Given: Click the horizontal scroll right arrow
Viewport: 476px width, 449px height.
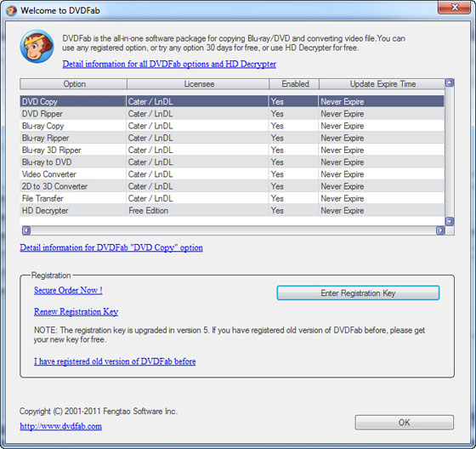Looking at the screenshot, I should (440, 230).
